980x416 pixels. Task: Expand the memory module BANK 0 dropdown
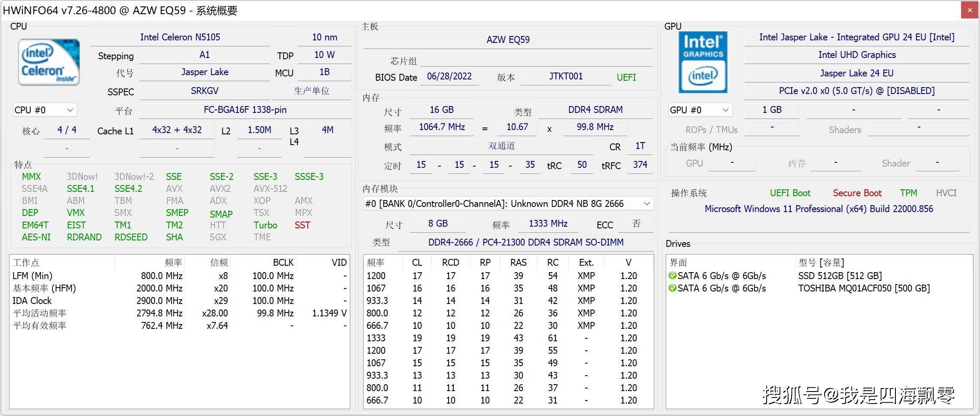[508, 203]
